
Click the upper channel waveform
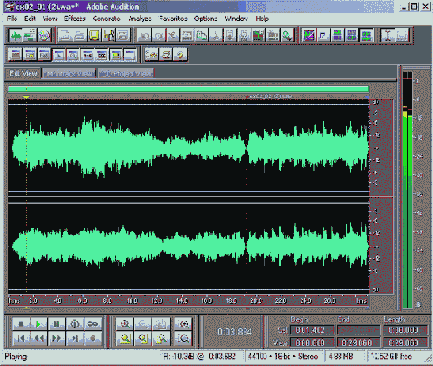[188, 148]
